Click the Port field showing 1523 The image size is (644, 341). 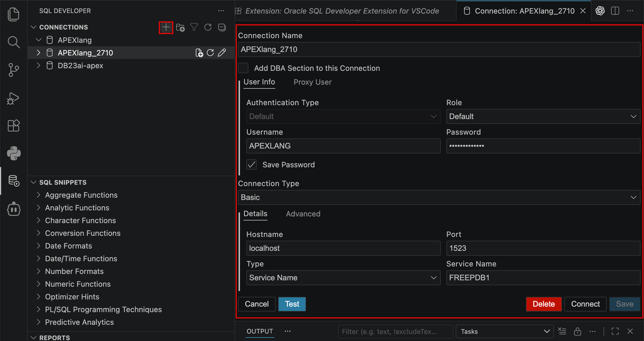(x=543, y=248)
